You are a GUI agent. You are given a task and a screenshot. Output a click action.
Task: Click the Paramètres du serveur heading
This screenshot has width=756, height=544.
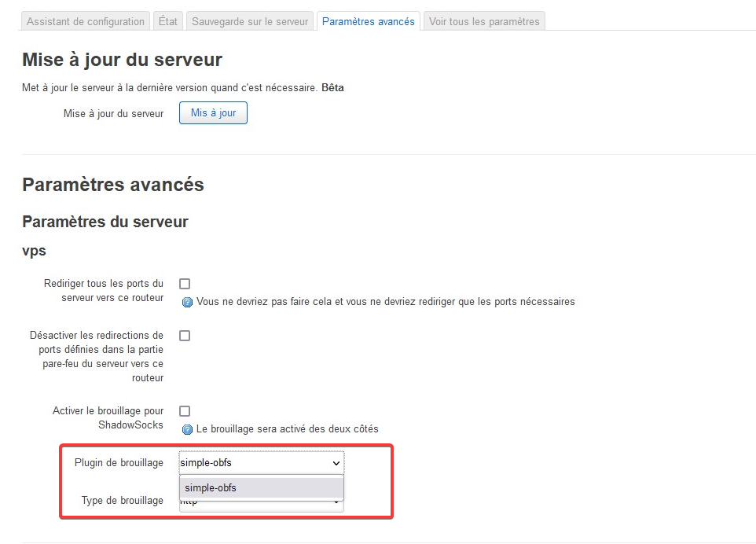pyautogui.click(x=105, y=222)
